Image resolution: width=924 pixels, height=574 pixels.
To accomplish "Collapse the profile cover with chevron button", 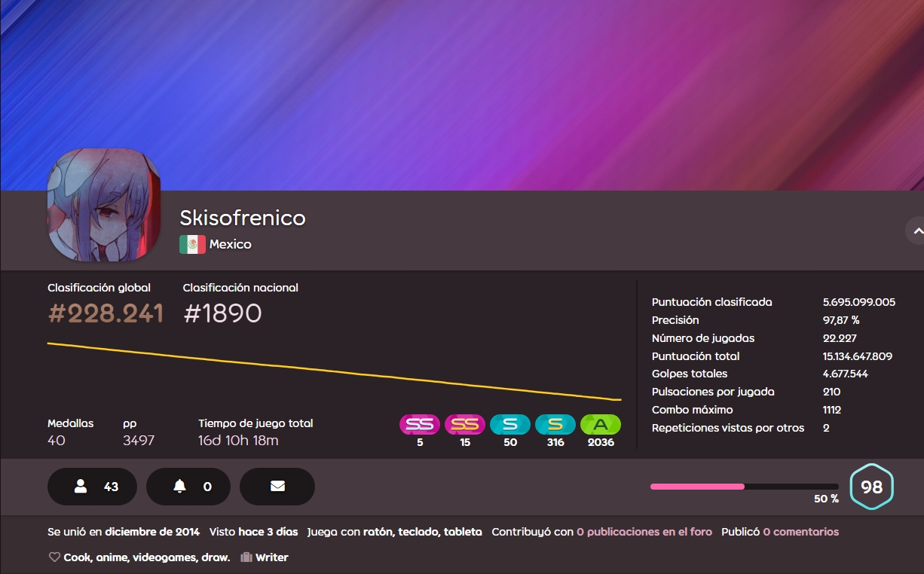I will click(x=916, y=231).
